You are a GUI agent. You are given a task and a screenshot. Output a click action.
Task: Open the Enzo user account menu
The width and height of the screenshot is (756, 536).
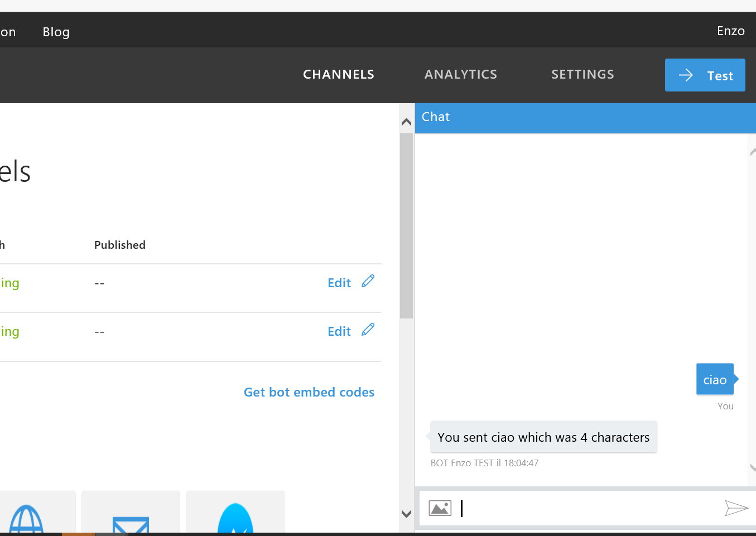(x=730, y=31)
